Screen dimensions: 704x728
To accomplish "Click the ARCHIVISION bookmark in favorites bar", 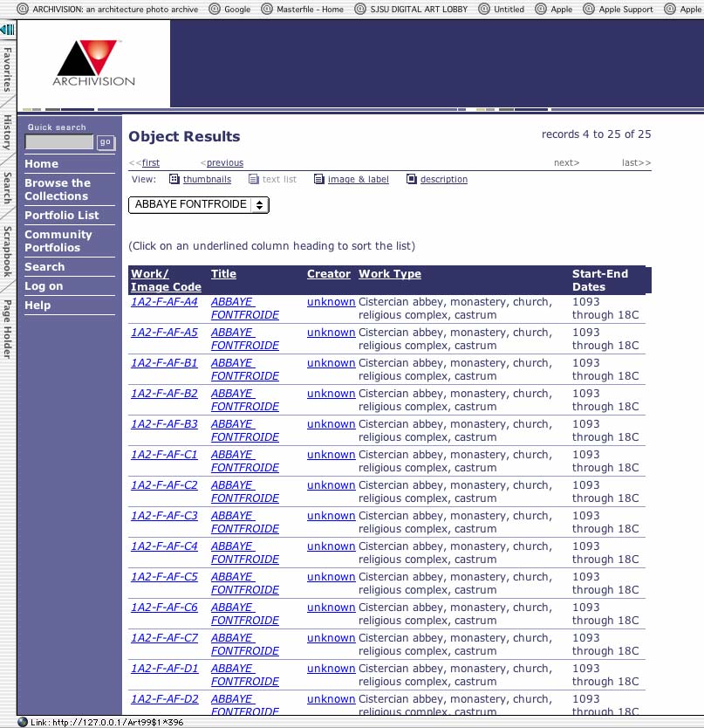I will pyautogui.click(x=107, y=9).
